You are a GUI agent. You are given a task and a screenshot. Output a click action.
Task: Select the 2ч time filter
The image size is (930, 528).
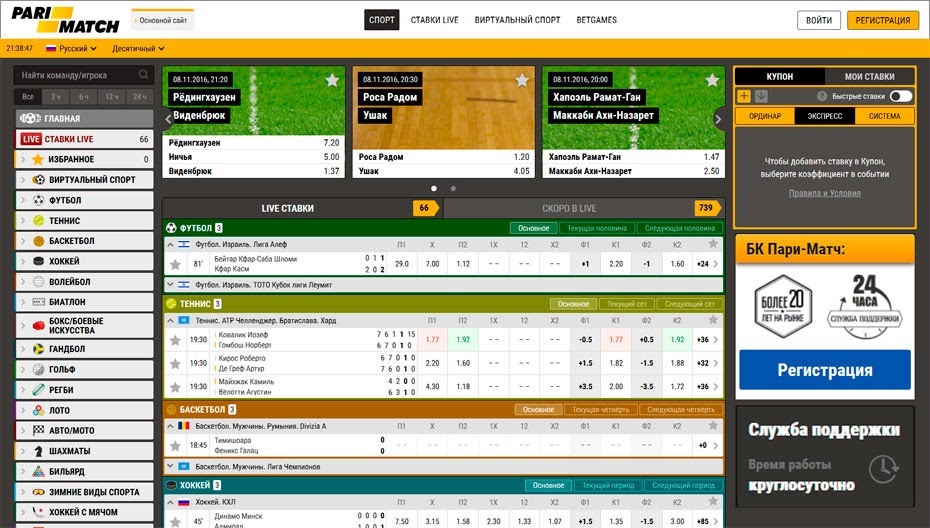point(56,97)
